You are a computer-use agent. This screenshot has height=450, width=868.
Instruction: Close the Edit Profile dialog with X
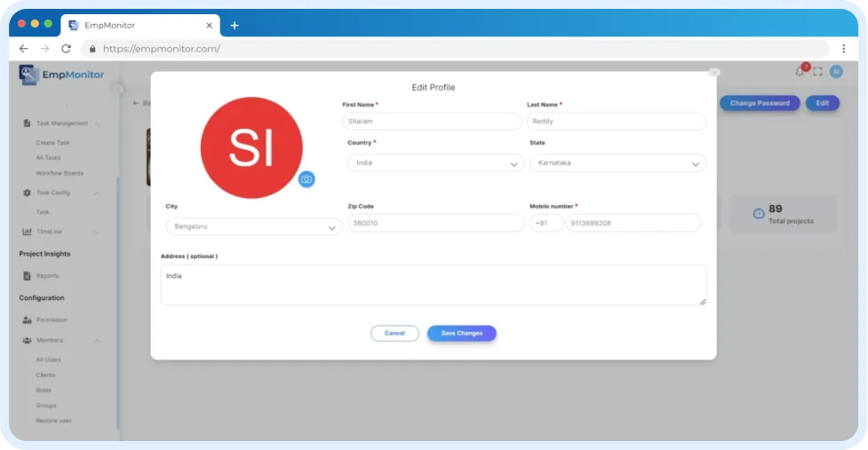click(x=713, y=73)
